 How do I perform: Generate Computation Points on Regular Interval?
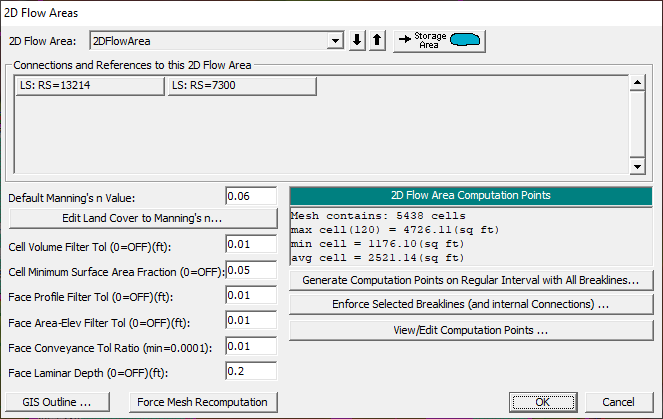click(x=471, y=279)
